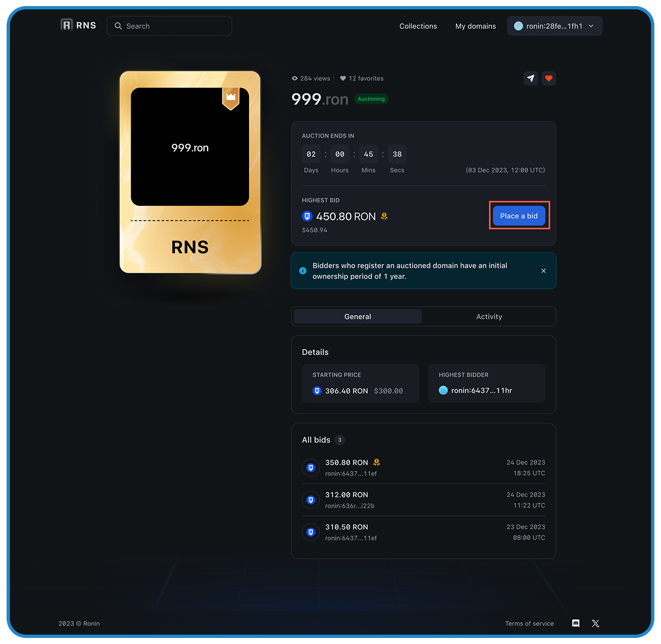Image resolution: width=661 pixels, height=644 pixels.
Task: Click the $450.94 USD value
Action: [x=315, y=230]
